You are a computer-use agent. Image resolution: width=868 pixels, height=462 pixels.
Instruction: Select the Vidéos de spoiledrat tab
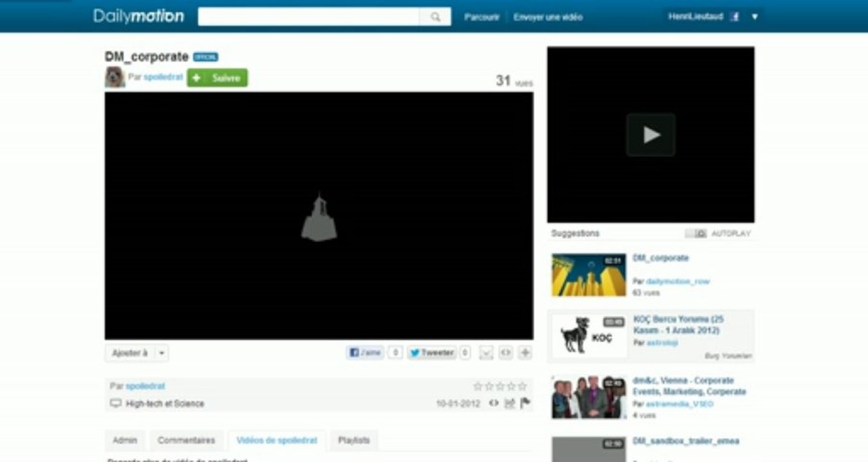click(277, 441)
